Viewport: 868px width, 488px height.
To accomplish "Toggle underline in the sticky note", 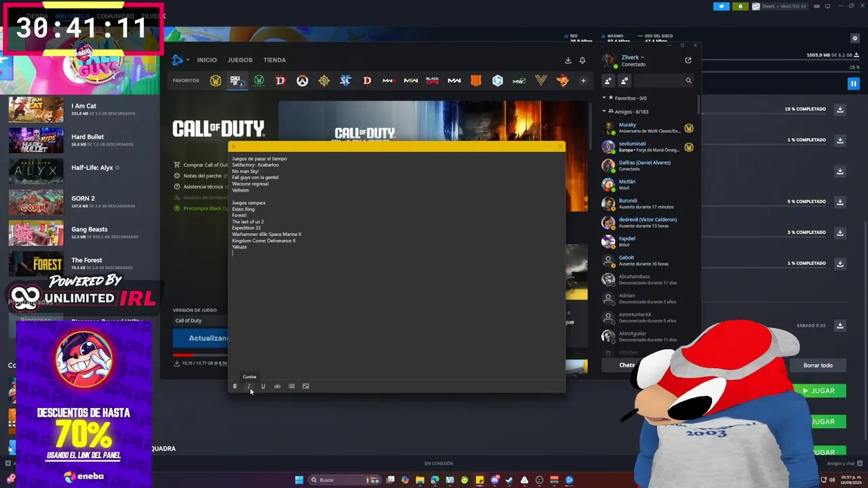I will [263, 386].
